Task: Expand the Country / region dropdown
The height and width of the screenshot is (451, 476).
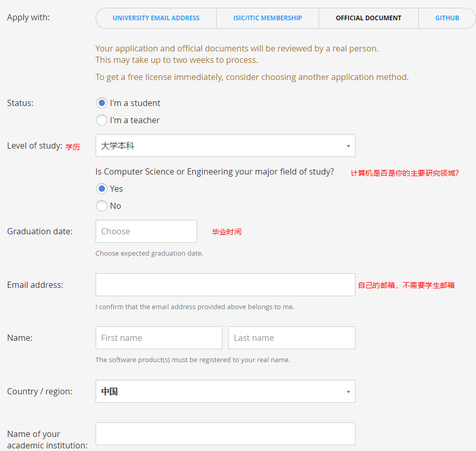Action: 218,391
